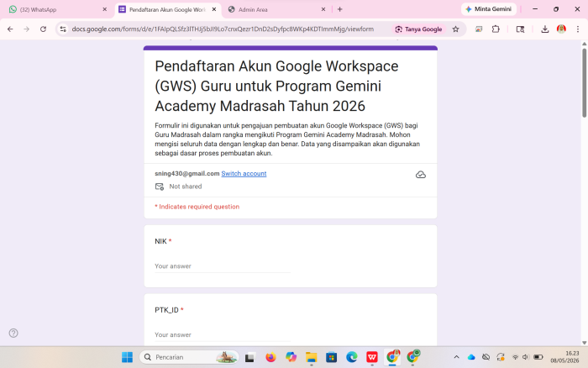Screen dimensions: 588x368
Task: Click the PTK_ID answer field
Action: [x=223, y=334]
